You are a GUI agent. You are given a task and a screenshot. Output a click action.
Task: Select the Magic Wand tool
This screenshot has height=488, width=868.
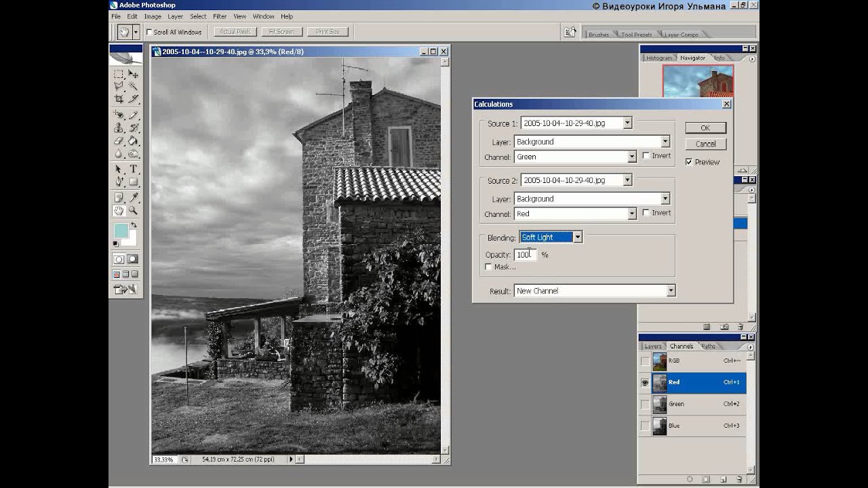click(x=133, y=86)
